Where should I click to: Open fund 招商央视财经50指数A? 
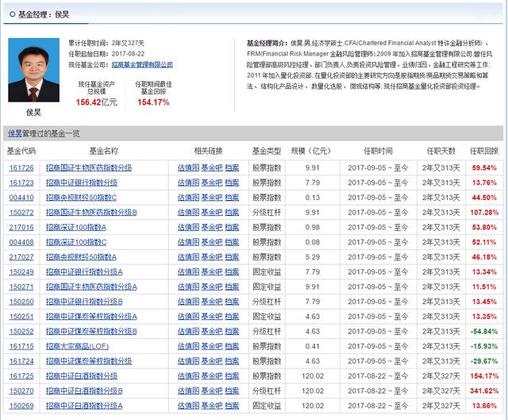pos(81,257)
